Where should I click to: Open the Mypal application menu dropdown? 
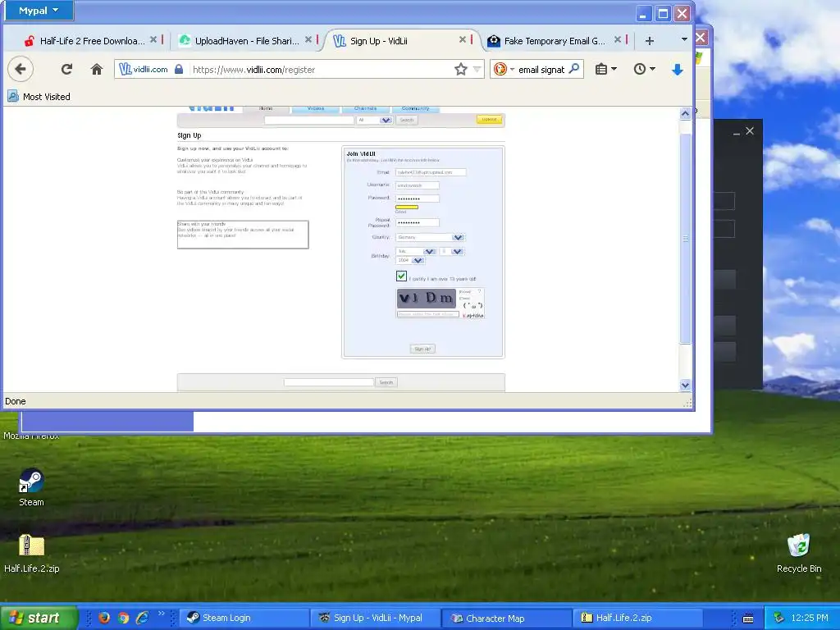click(39, 10)
